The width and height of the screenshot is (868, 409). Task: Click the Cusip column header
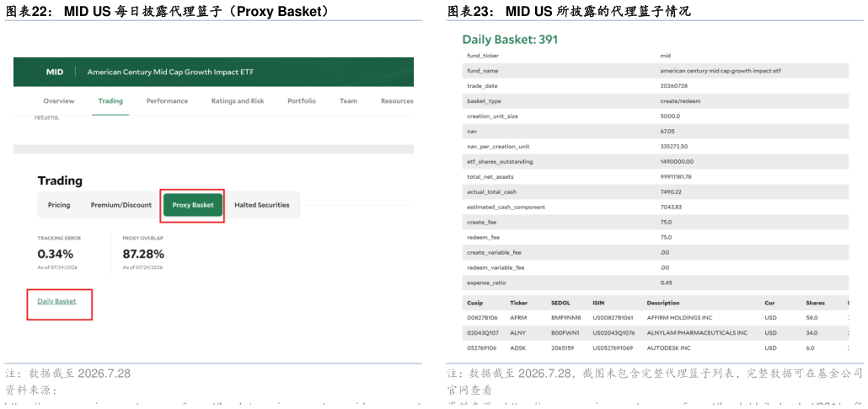[475, 303]
